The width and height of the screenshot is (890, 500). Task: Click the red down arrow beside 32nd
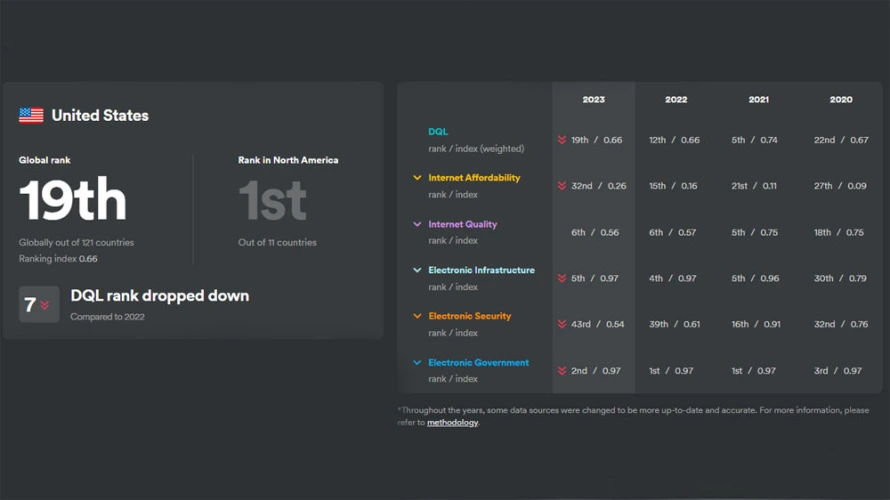tap(562, 186)
